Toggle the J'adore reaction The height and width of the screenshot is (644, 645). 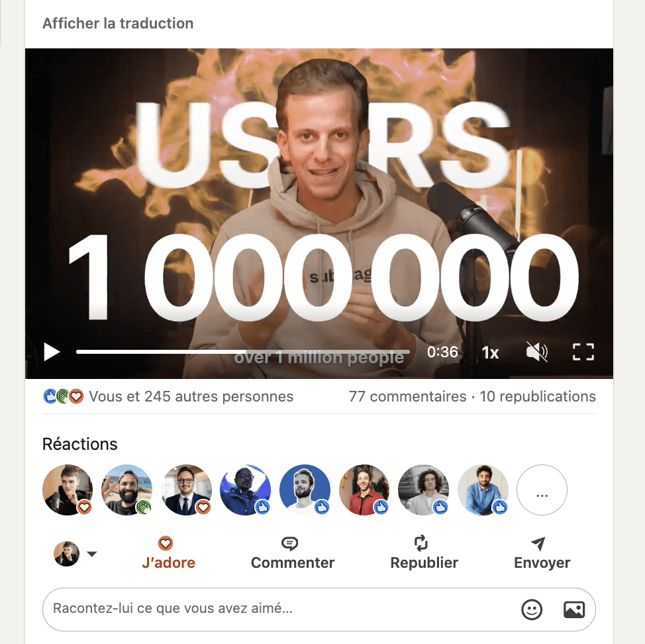tap(168, 553)
